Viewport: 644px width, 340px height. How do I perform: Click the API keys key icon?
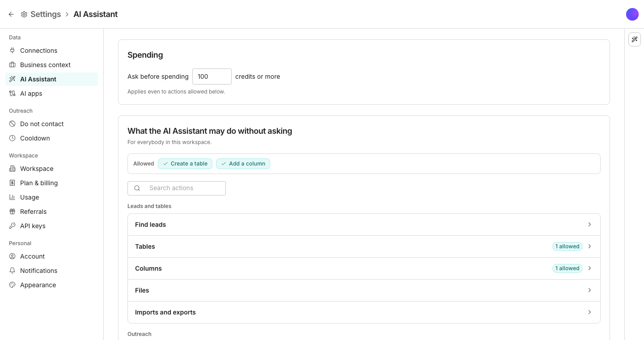coord(13,226)
